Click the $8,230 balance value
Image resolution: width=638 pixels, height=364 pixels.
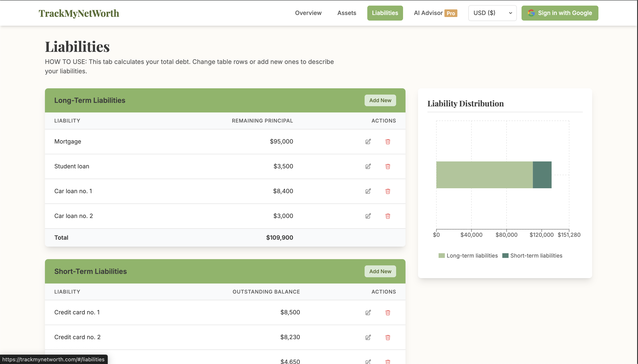[290, 337]
